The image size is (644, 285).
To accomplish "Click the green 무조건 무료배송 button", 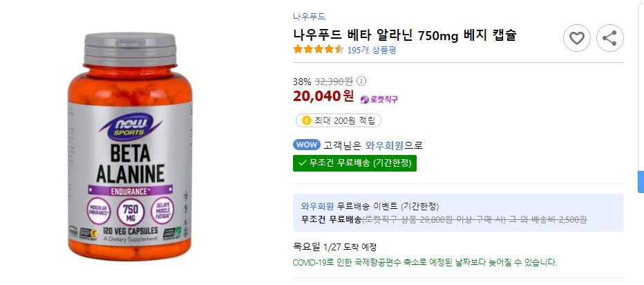I will click(354, 163).
